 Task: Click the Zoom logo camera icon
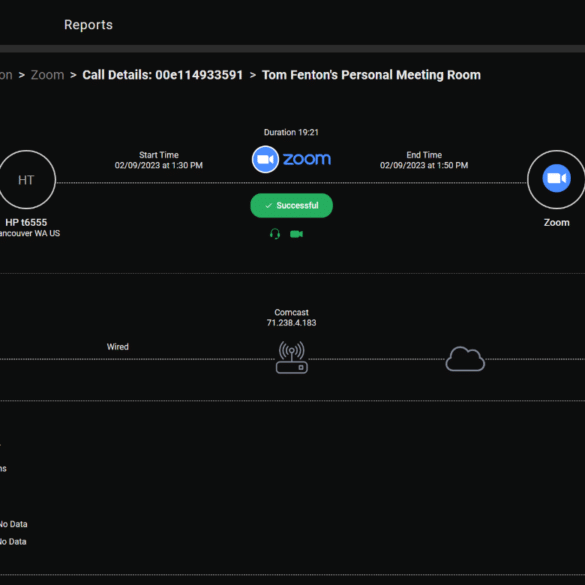(265, 159)
